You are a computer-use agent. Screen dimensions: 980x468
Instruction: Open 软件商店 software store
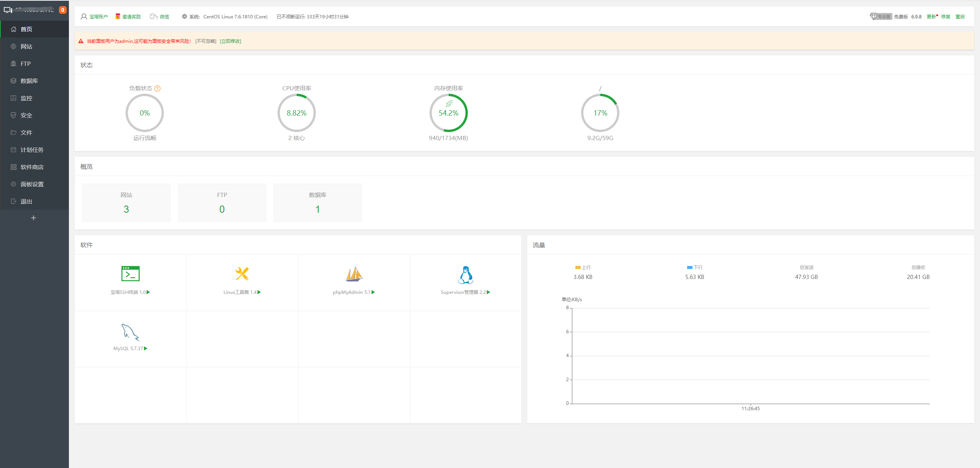(x=34, y=167)
